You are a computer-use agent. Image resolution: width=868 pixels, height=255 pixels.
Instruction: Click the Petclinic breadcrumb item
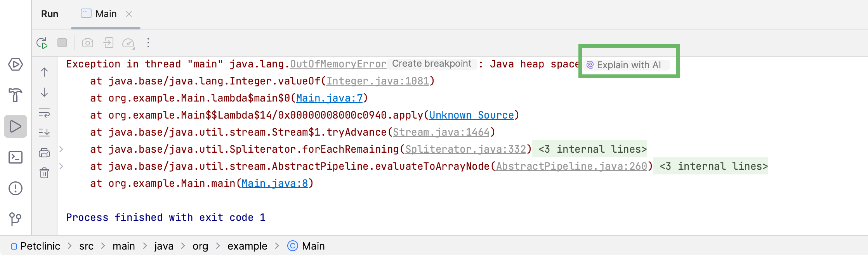40,246
